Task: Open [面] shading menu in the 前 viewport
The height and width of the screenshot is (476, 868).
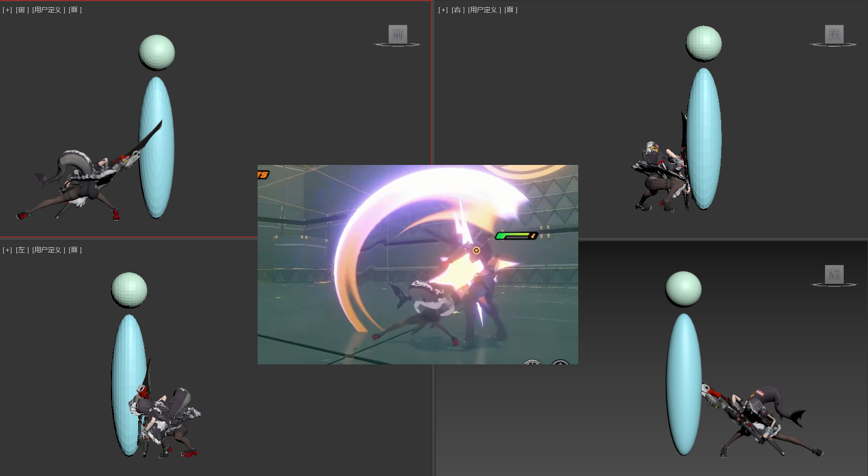Action: (x=75, y=10)
